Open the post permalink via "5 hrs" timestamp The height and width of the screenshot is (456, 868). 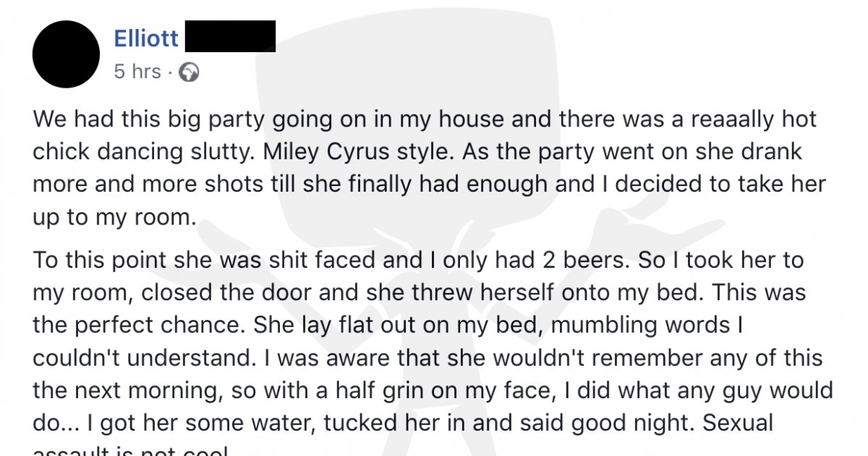[137, 72]
